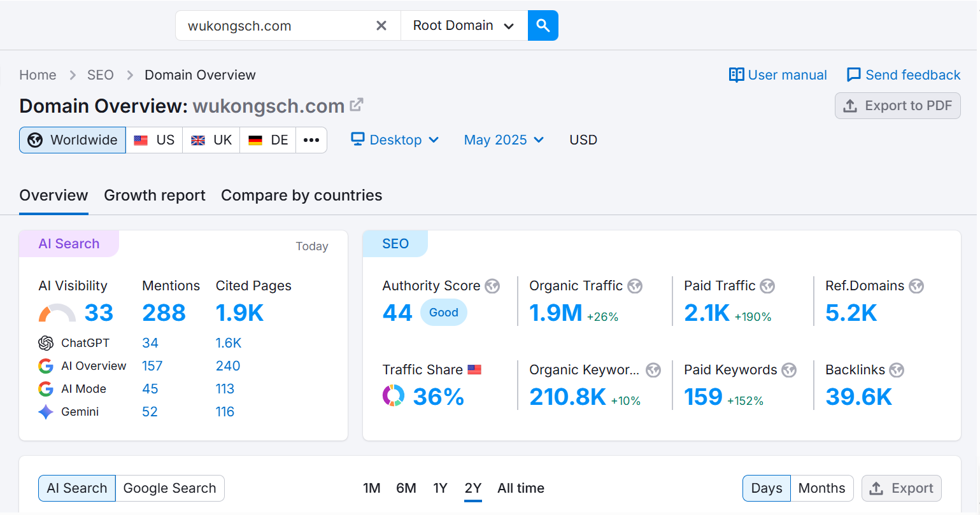This screenshot has height=515, width=980.
Task: Switch to the Growth report tab
Action: (x=155, y=195)
